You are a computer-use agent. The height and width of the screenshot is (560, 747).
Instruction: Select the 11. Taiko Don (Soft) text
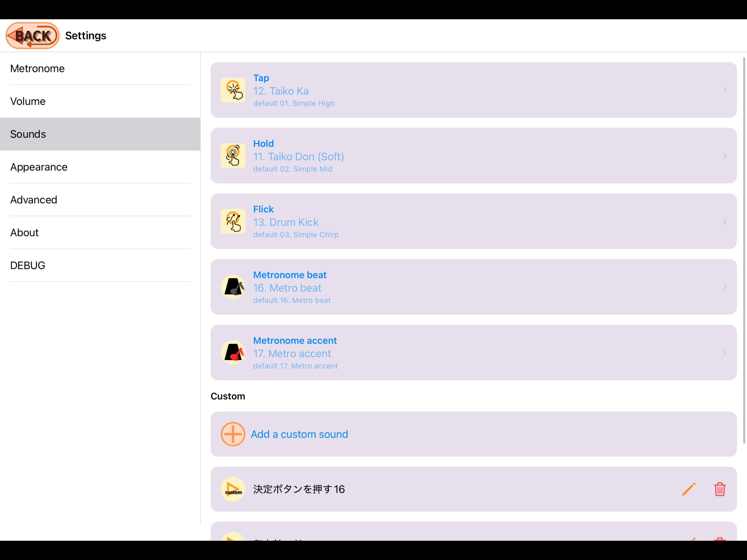pyautogui.click(x=299, y=157)
